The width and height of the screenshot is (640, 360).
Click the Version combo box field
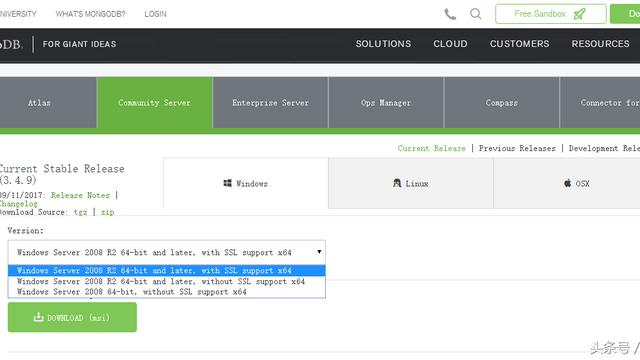coord(167,252)
